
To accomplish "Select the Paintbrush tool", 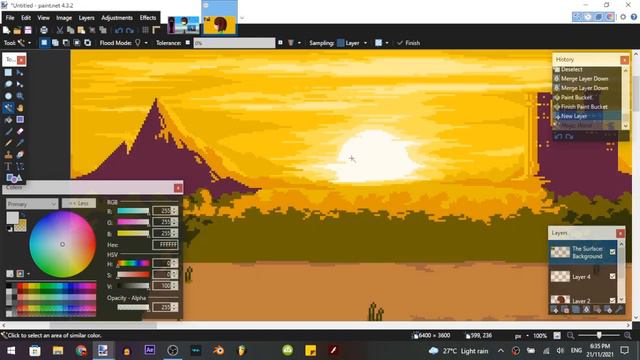I will [8, 131].
